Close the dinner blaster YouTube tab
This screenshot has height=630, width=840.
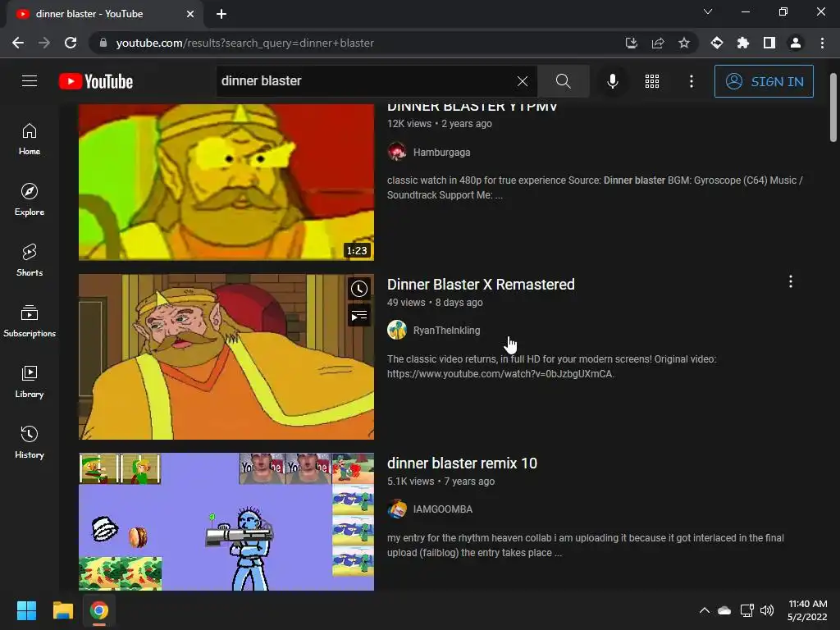pyautogui.click(x=190, y=14)
